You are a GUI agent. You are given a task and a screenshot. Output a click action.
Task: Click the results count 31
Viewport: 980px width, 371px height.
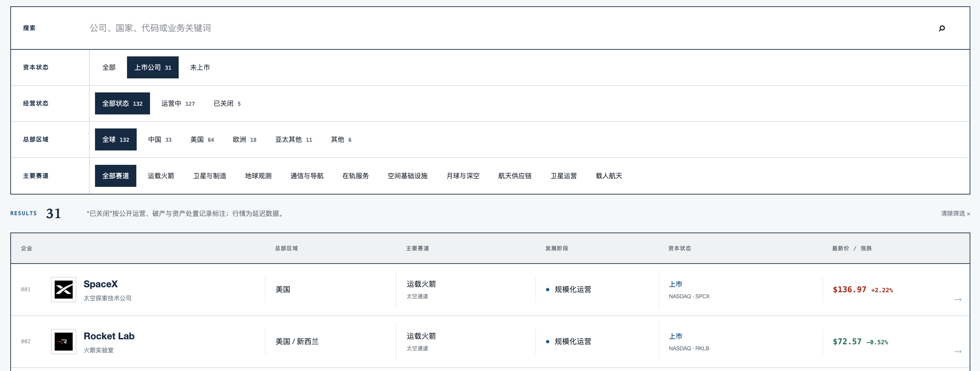(x=53, y=214)
